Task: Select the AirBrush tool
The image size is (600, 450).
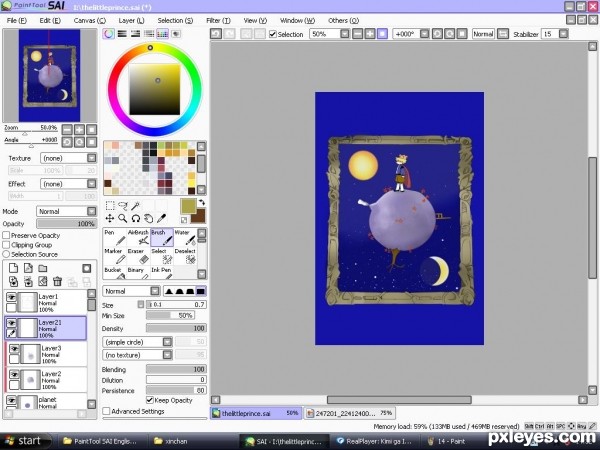Action: (x=138, y=238)
